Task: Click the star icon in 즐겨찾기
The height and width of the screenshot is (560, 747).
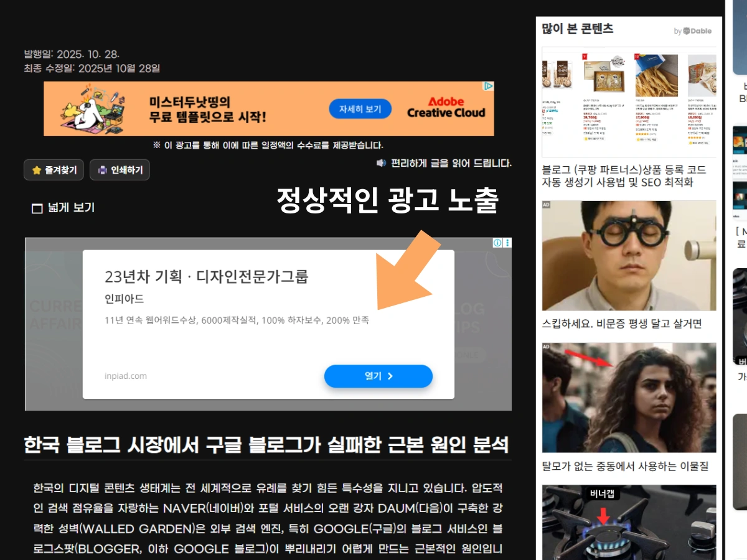Action: click(37, 170)
